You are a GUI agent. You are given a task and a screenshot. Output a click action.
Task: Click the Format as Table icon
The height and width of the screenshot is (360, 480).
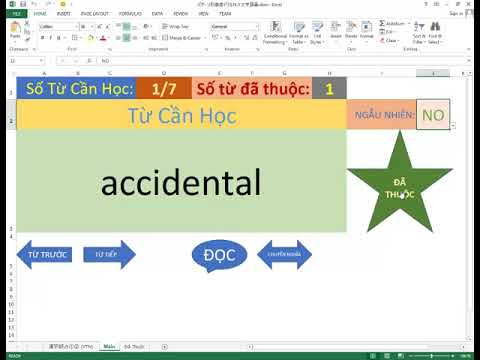pyautogui.click(x=299, y=33)
